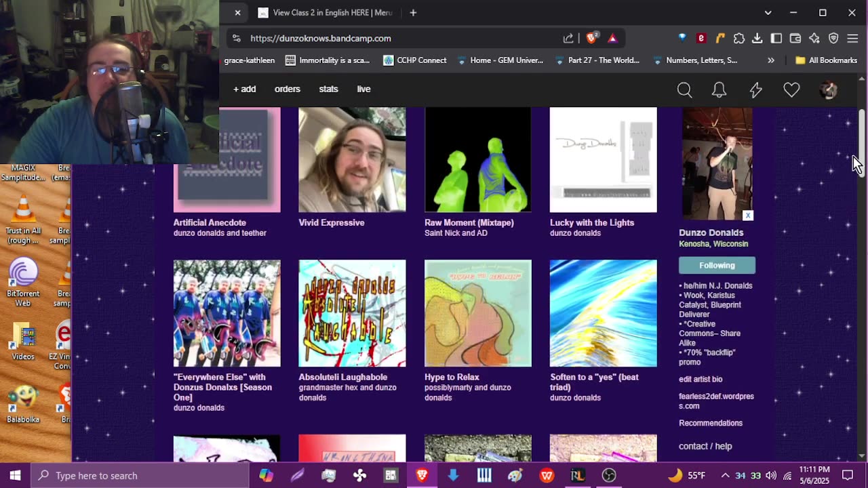
Task: Expand the hidden bookmarks overflow chevron
Action: point(770,60)
